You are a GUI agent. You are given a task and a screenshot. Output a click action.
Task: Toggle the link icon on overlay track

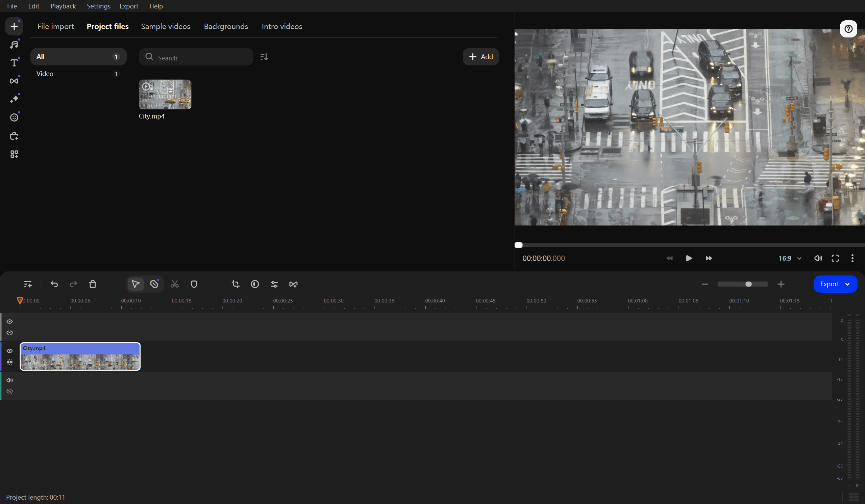tap(9, 333)
